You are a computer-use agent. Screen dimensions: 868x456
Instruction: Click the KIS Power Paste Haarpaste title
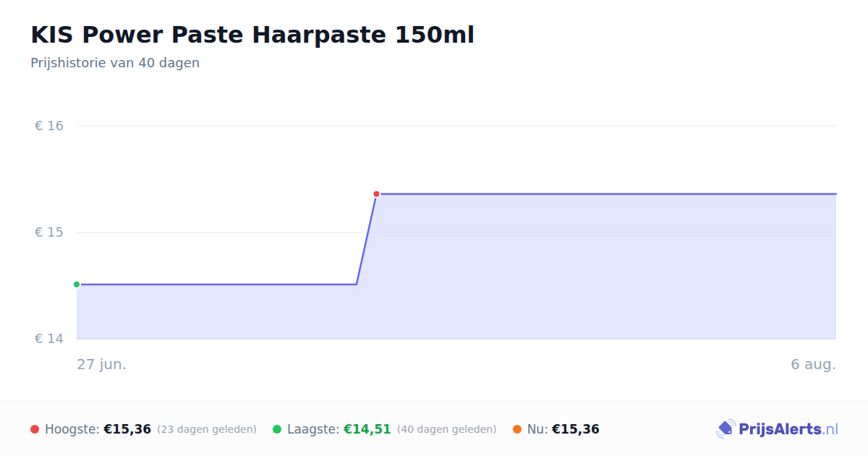click(x=252, y=35)
